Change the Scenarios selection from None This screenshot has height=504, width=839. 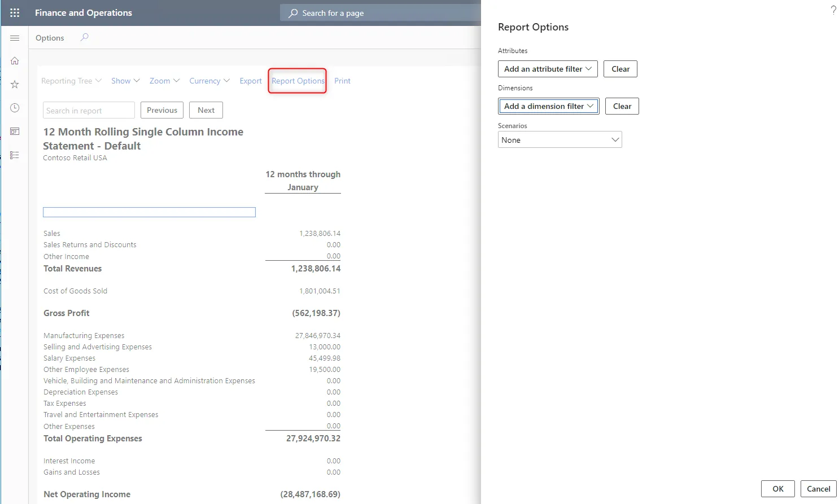coord(560,139)
